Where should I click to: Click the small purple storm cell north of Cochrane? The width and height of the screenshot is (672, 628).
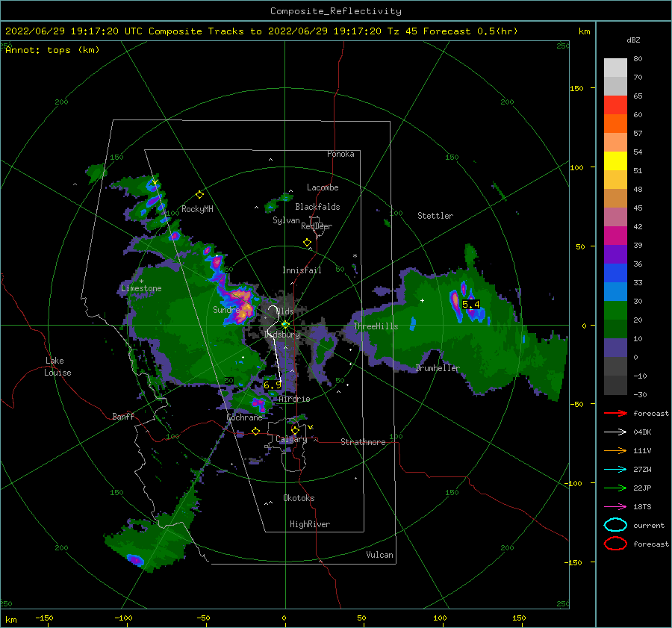click(258, 403)
